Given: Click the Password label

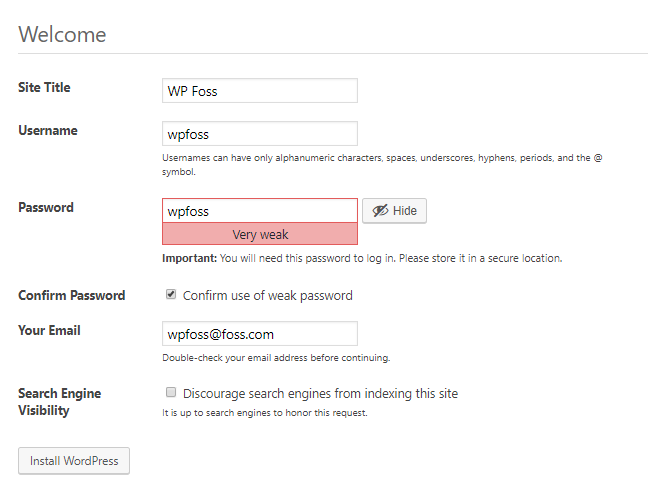Looking at the screenshot, I should pos(46,207).
